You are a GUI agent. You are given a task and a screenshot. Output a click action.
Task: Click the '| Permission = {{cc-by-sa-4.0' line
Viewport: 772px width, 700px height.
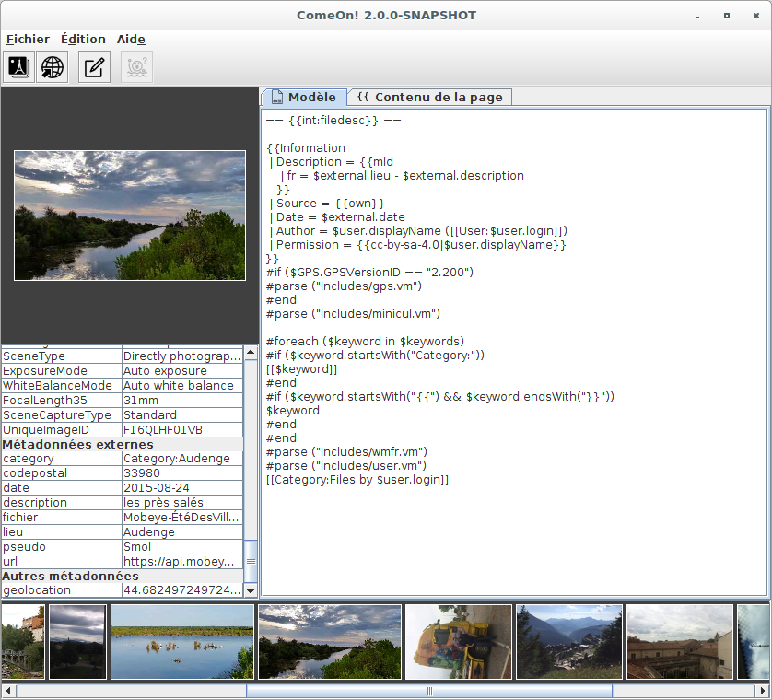point(417,245)
